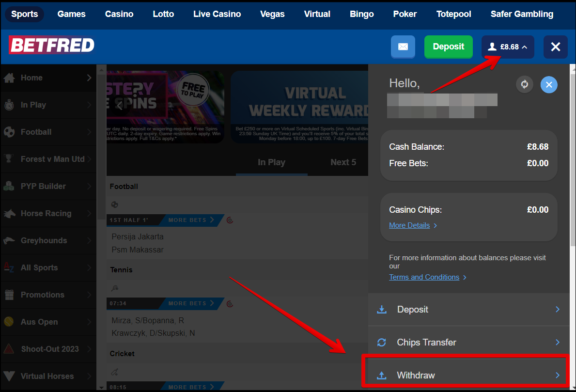
Task: Open the Lotto tab
Action: click(163, 14)
